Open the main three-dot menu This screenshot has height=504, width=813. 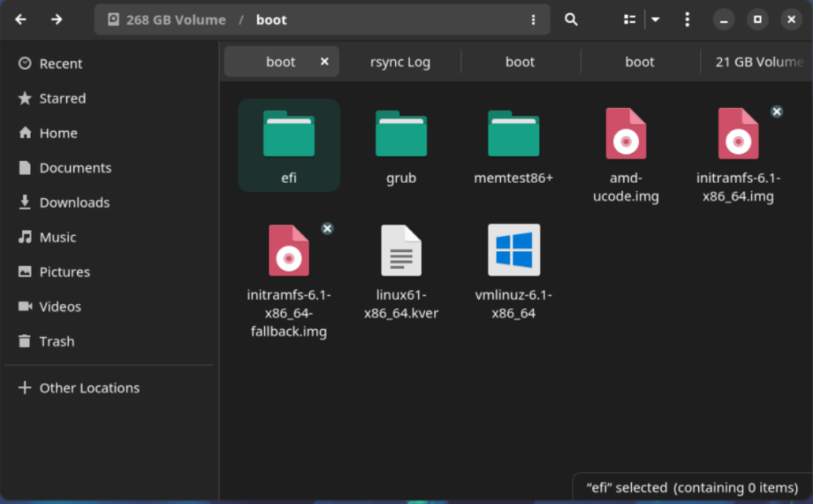click(x=687, y=20)
